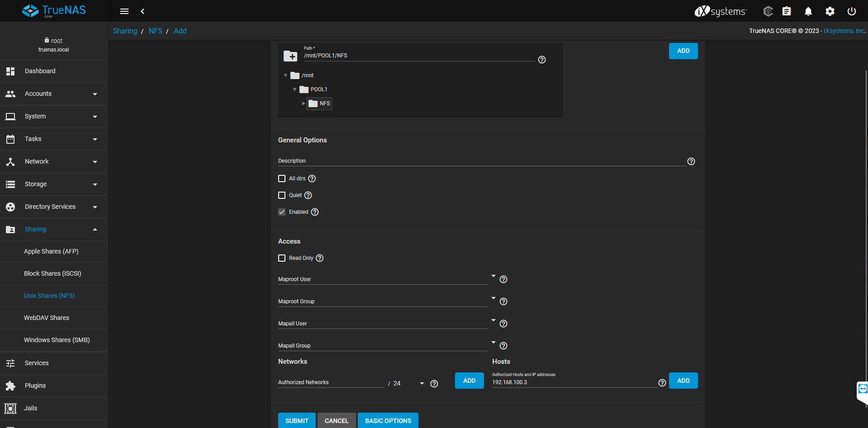868x428 pixels.
Task: Tick the Quiet checkbox
Action: [282, 195]
